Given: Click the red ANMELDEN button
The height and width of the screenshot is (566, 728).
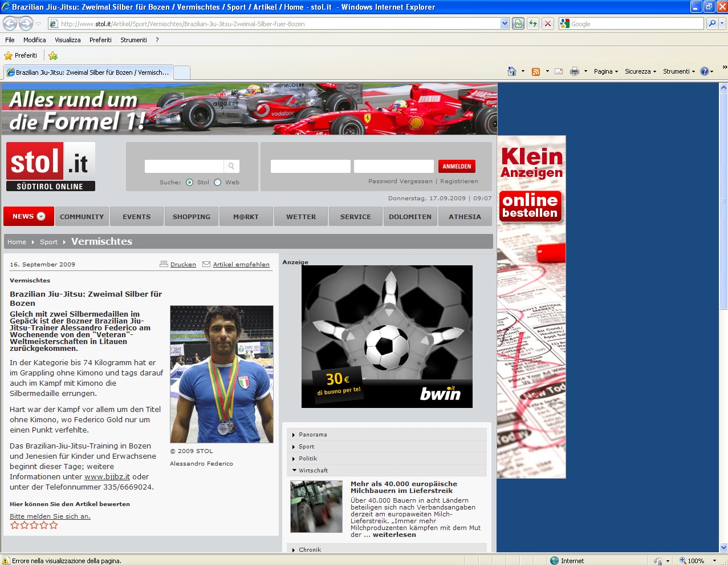Looking at the screenshot, I should pyautogui.click(x=457, y=166).
